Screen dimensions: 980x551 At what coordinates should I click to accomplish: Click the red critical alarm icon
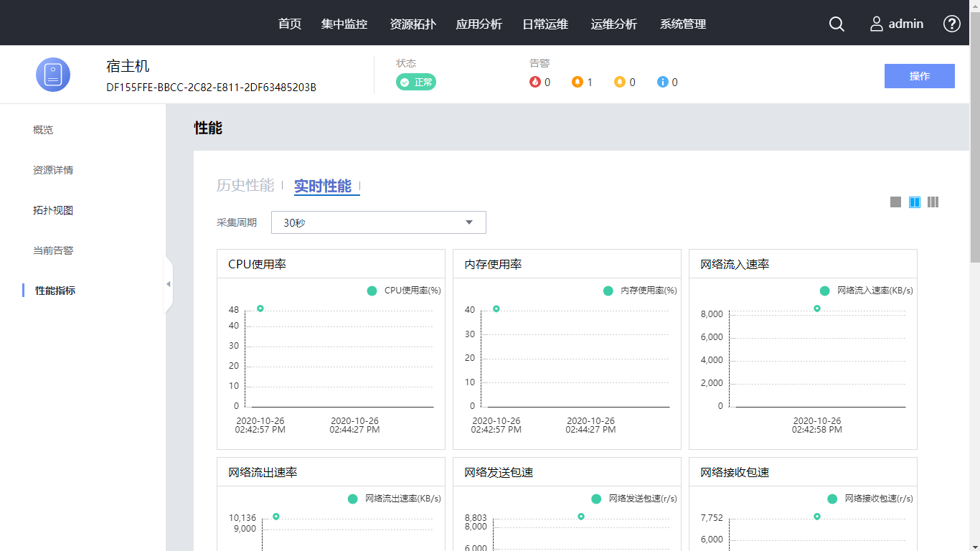pyautogui.click(x=534, y=82)
